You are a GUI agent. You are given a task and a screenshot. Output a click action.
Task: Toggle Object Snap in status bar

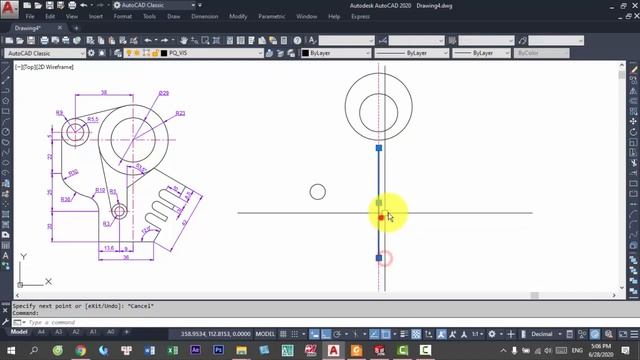[386, 334]
